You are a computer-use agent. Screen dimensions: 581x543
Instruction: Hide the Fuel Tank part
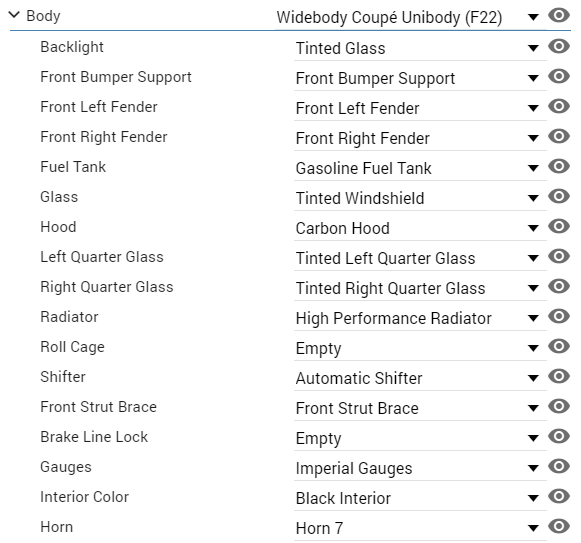coord(558,166)
